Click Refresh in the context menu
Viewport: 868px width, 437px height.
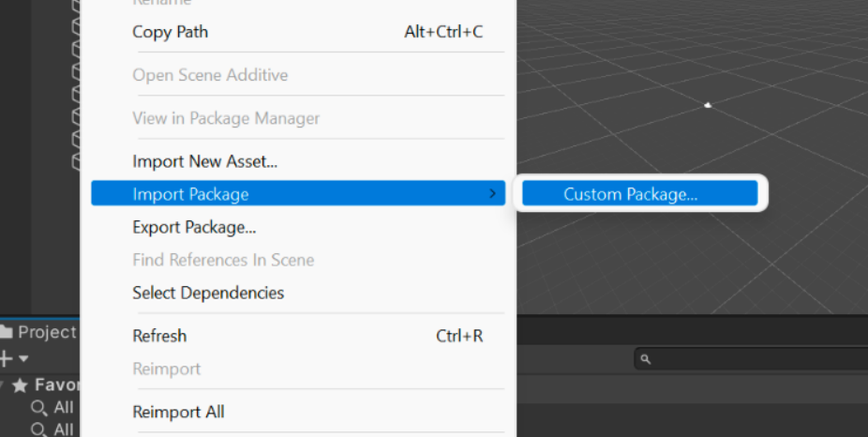[159, 336]
